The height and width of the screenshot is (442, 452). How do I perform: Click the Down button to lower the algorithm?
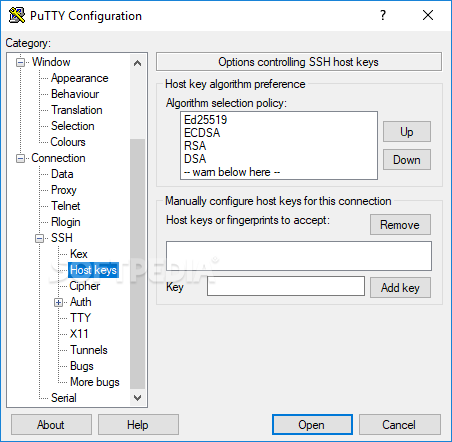coord(407,160)
